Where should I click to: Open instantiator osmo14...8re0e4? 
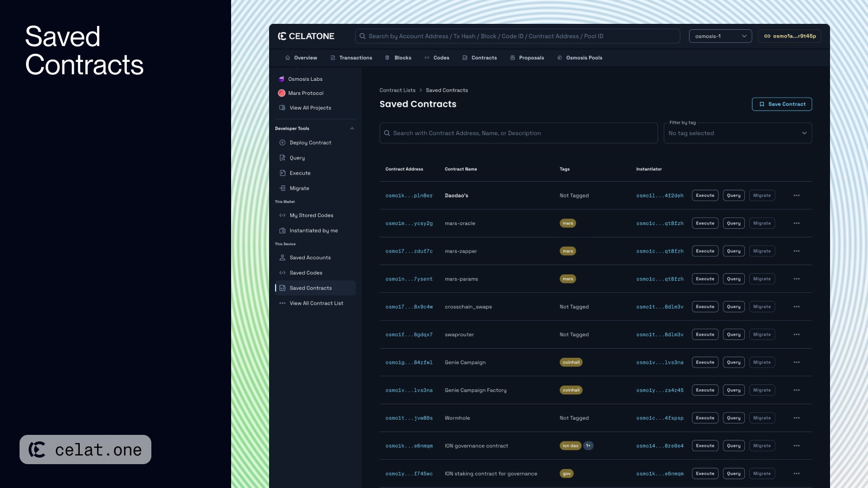pos(660,446)
